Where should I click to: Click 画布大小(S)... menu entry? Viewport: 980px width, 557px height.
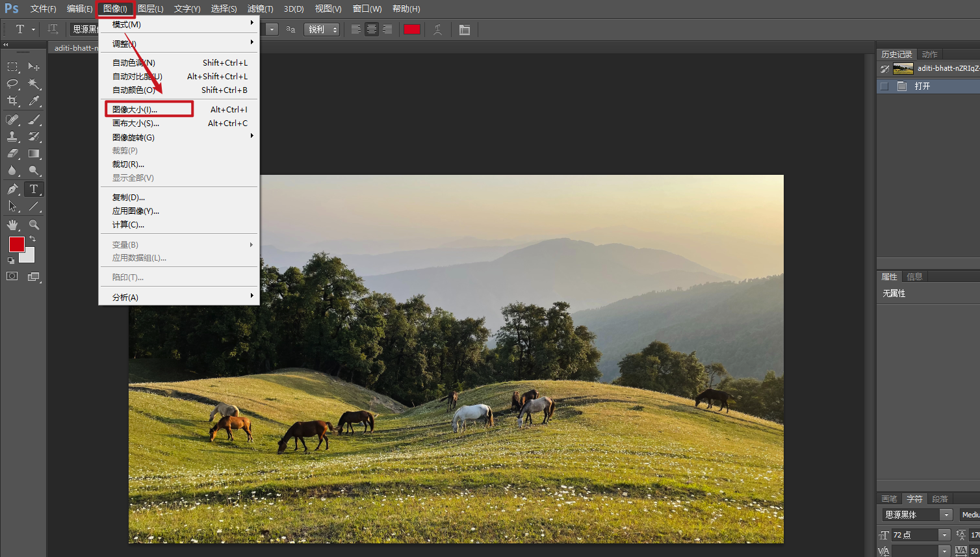click(136, 123)
